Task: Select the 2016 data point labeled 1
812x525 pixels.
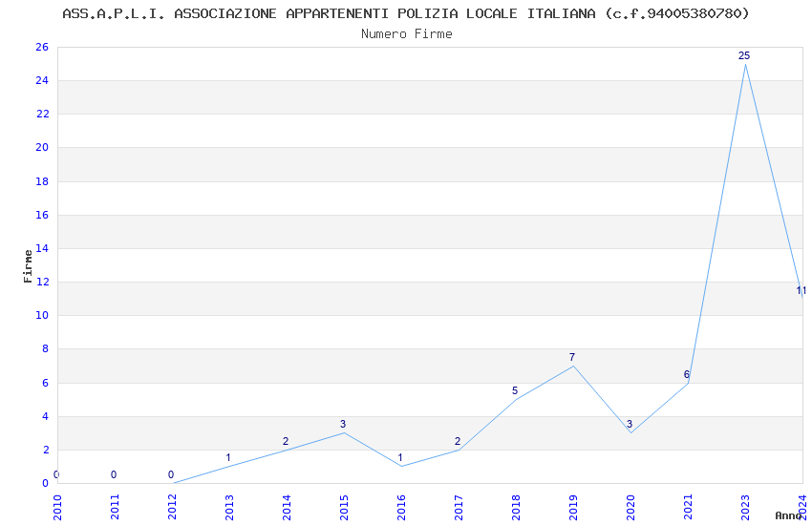Action: coord(401,466)
